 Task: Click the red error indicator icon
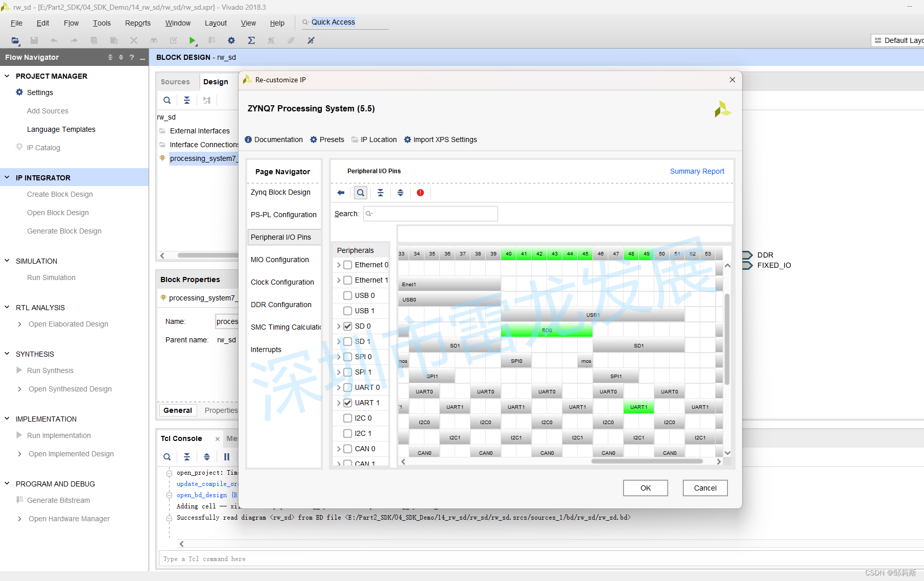(x=420, y=193)
